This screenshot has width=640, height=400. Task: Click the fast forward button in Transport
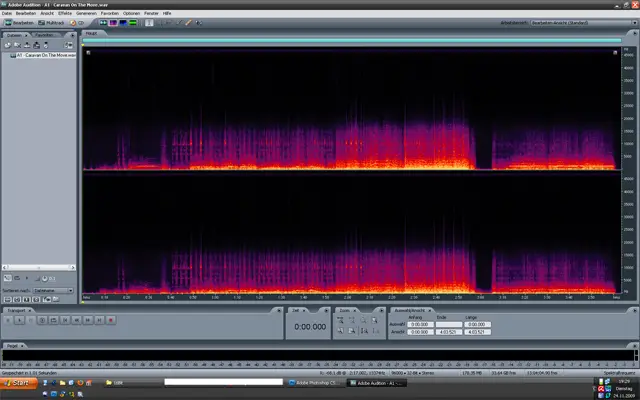pyautogui.click(x=88, y=320)
